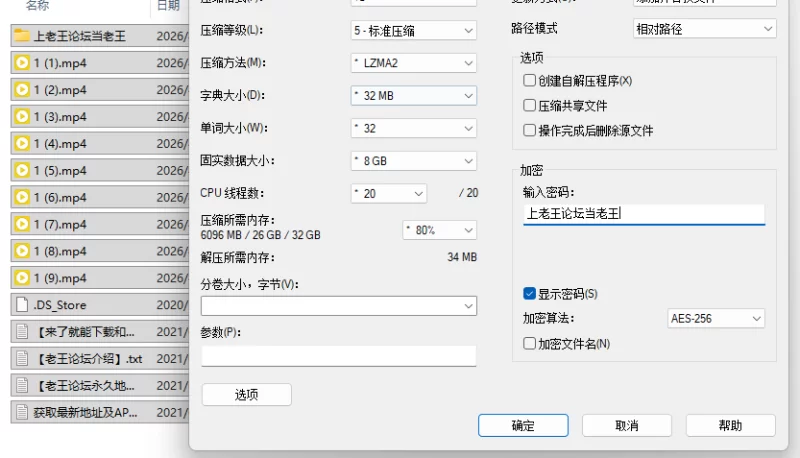The width and height of the screenshot is (800, 458).
Task: Click the video icon of 1 (1).mp4
Action: [x=22, y=63]
